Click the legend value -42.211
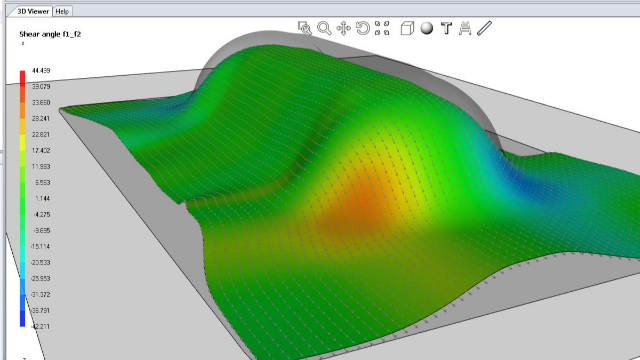 click(x=40, y=327)
